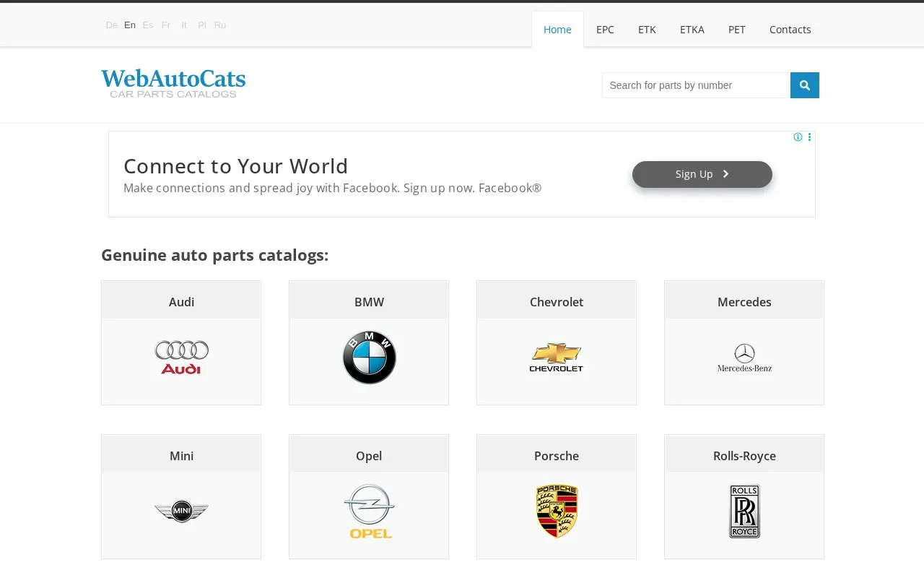924x578 pixels.
Task: Click the Mercedes-Benz star logo
Action: coord(744,358)
